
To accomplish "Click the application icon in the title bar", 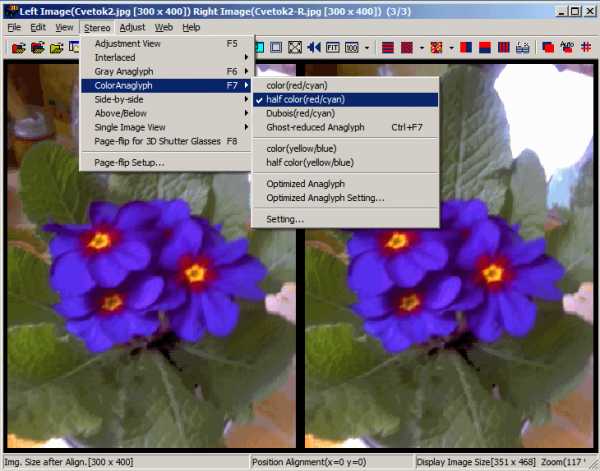I will coord(11,11).
